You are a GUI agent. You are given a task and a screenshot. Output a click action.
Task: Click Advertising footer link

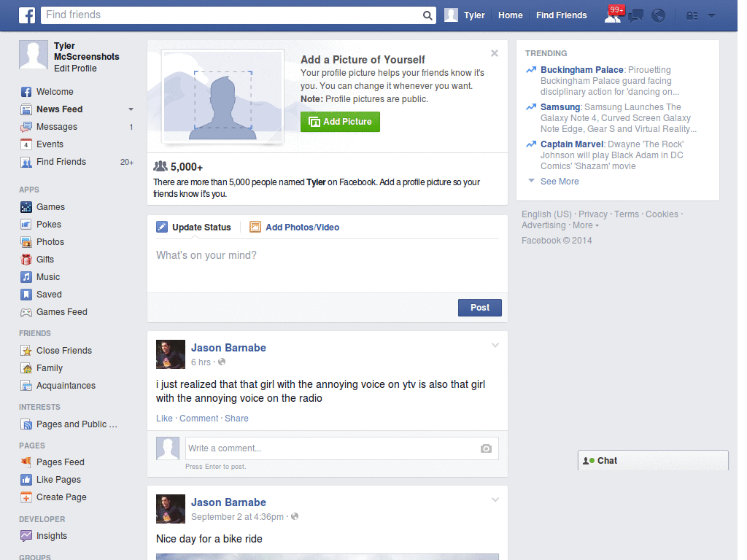[x=543, y=225]
